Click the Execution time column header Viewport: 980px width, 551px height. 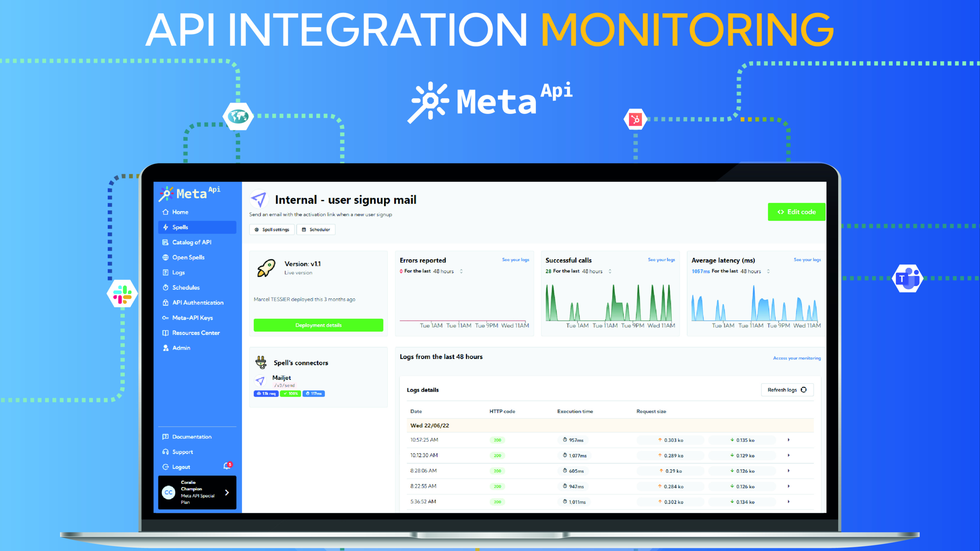pos(575,411)
